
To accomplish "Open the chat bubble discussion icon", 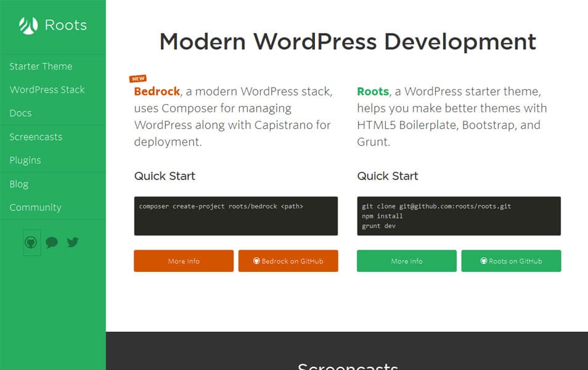I will pos(52,242).
